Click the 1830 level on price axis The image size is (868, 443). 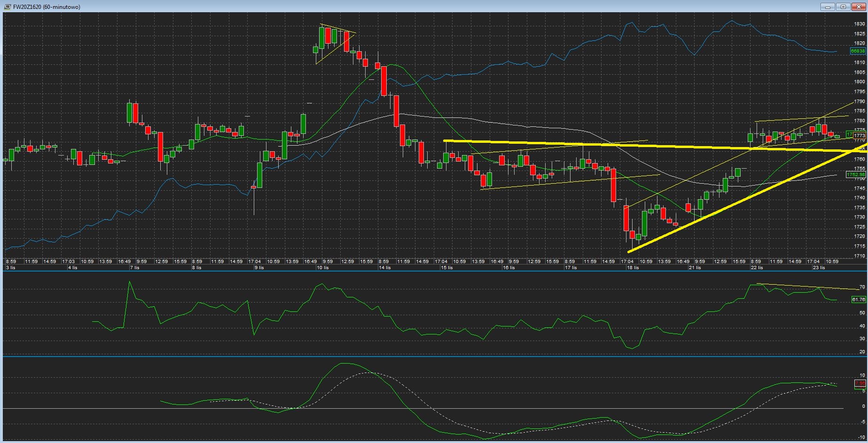(859, 24)
